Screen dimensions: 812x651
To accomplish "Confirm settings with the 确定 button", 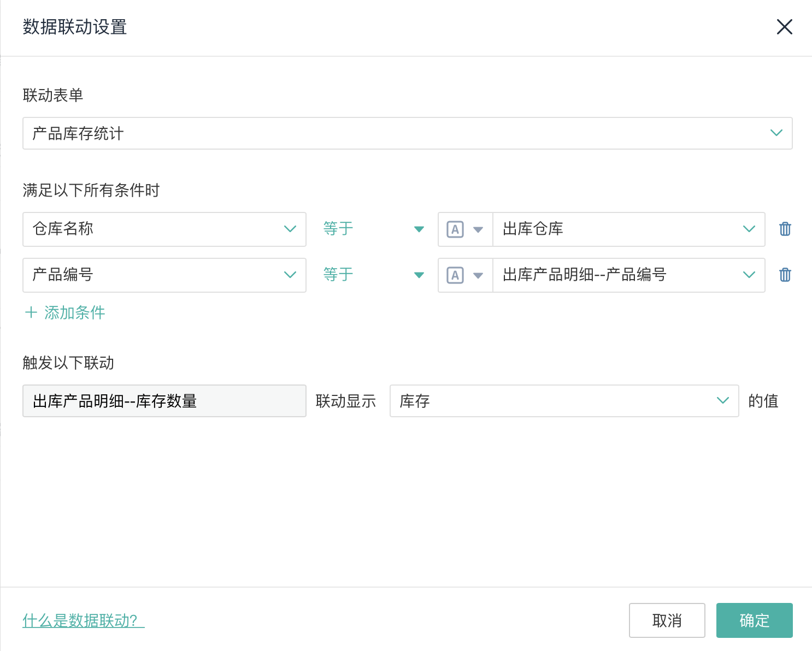I will click(754, 620).
